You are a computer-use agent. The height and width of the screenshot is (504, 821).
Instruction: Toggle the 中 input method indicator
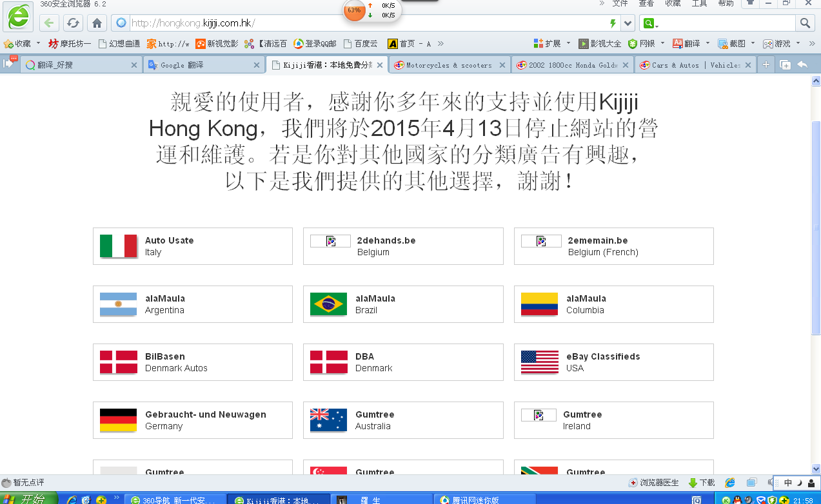click(x=787, y=483)
